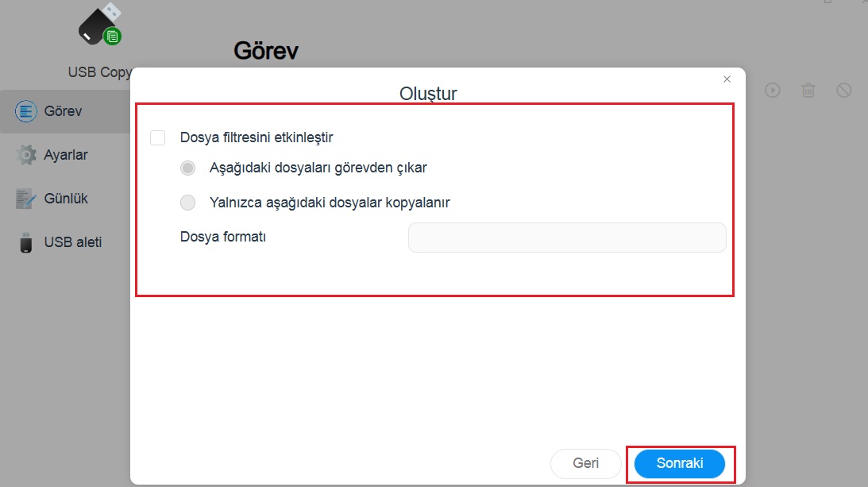Click the USB aleti drive icon
Image resolution: width=868 pixels, height=487 pixels.
point(27,242)
